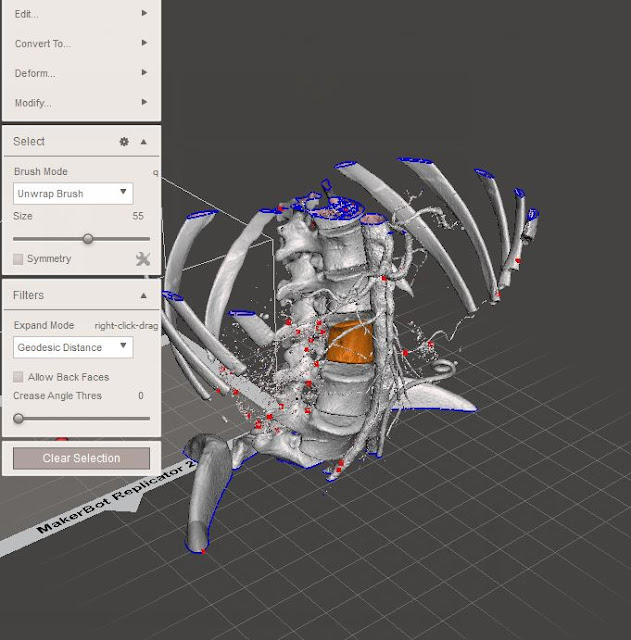Image resolution: width=631 pixels, height=640 pixels.
Task: Click the Size value 55
Action: (138, 216)
